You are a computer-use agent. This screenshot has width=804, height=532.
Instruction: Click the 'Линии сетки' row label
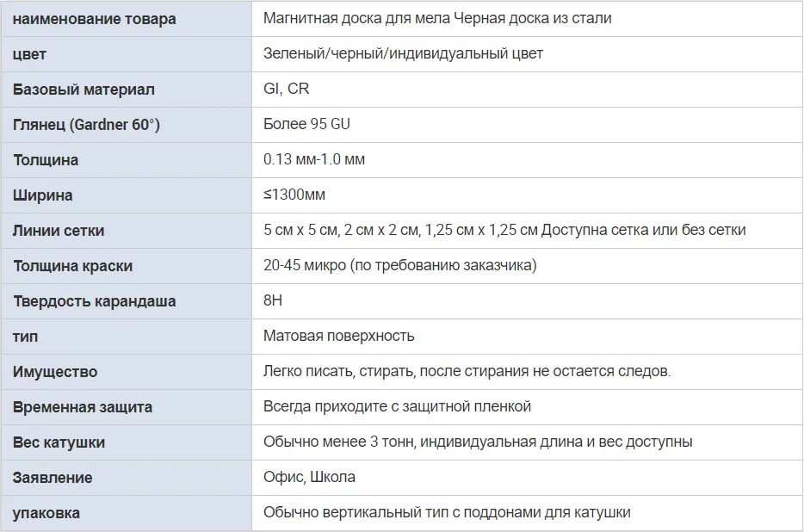point(59,231)
